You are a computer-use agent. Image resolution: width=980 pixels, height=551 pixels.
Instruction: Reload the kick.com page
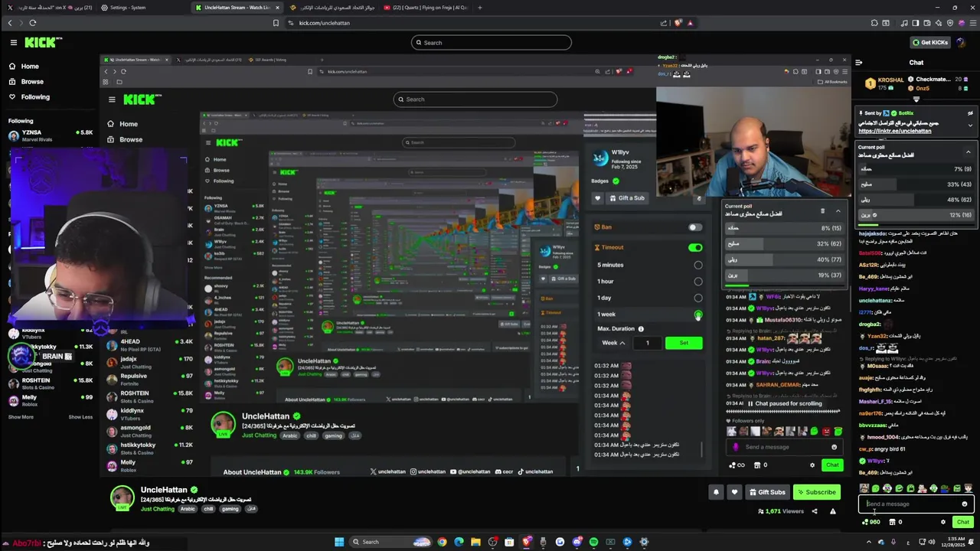(32, 23)
